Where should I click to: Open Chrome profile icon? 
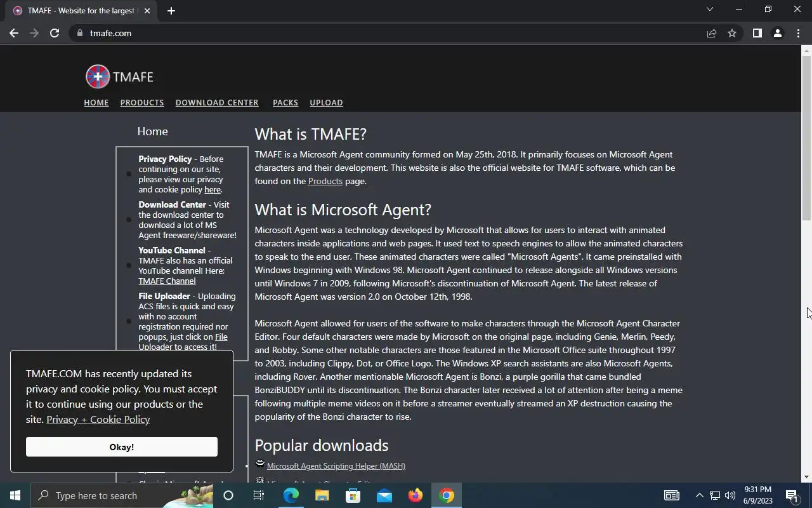tap(777, 33)
